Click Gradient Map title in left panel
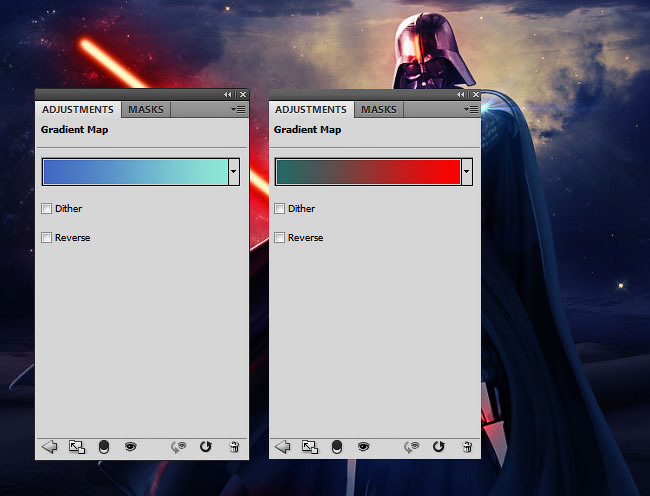Viewport: 650px width, 496px height. pos(75,130)
